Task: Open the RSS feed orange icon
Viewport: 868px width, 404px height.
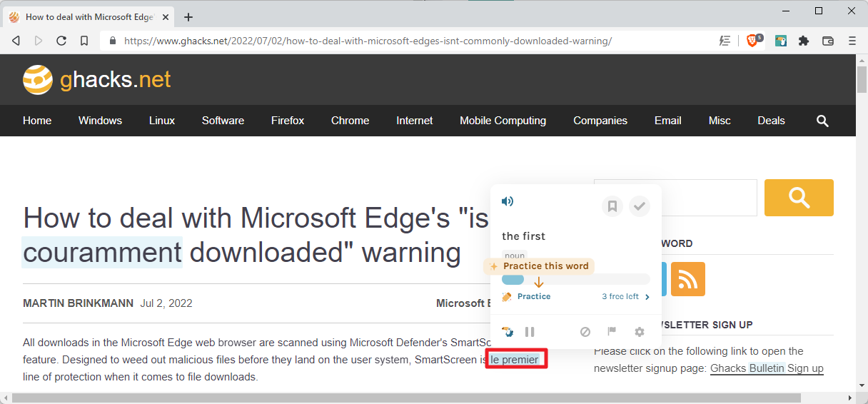Action: 687,279
